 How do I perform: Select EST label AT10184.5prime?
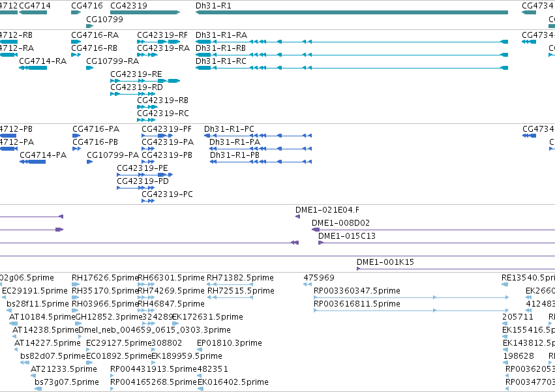pyautogui.click(x=42, y=317)
